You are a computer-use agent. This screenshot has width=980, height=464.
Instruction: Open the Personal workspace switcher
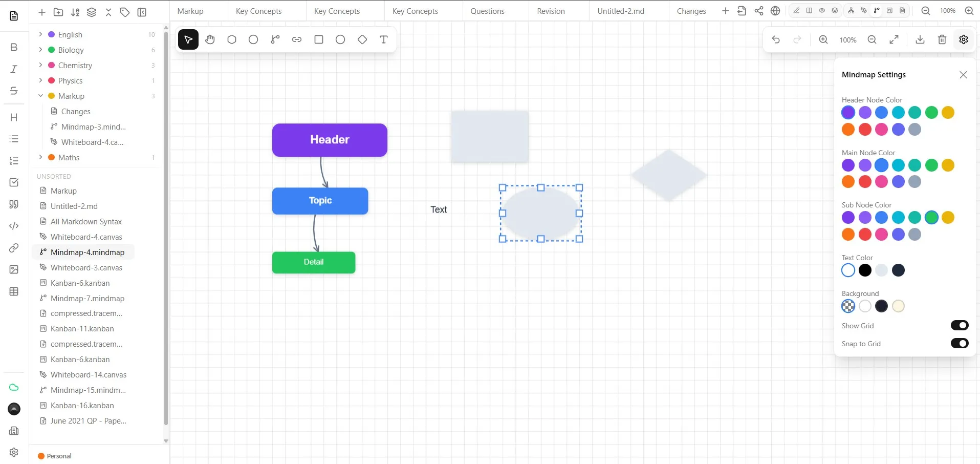point(55,456)
